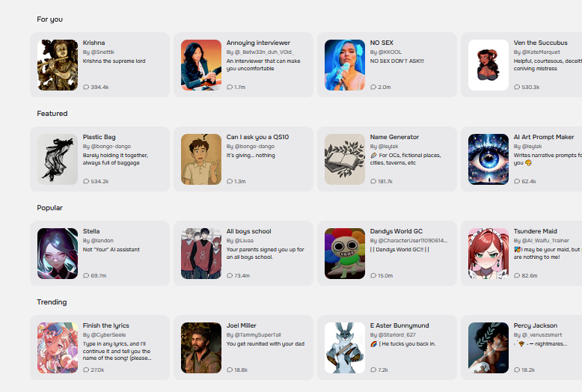Click the Plastic Bag character image
The width and height of the screenshot is (582, 392).
pos(58,159)
